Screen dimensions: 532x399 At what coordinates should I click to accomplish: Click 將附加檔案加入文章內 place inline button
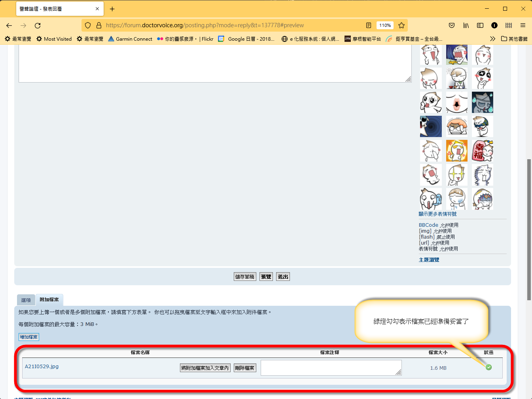click(x=205, y=368)
